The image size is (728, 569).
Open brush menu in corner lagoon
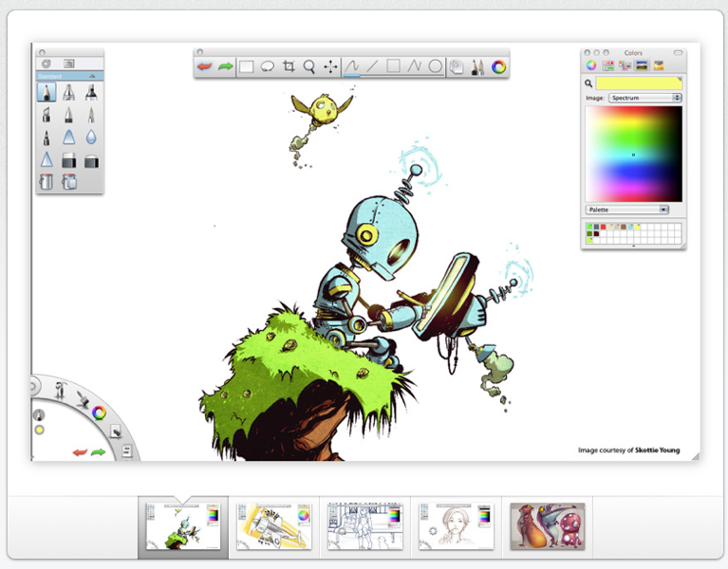[x=83, y=399]
